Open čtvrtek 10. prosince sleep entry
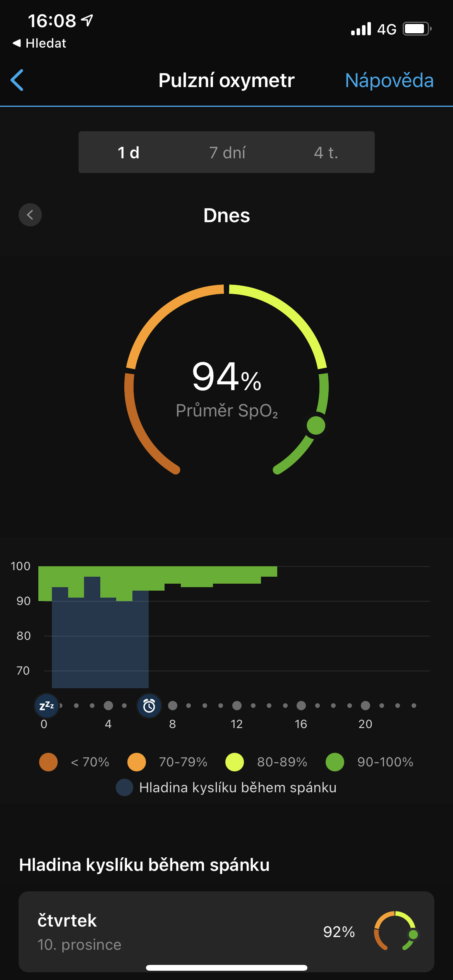Image resolution: width=453 pixels, height=980 pixels. [226, 932]
